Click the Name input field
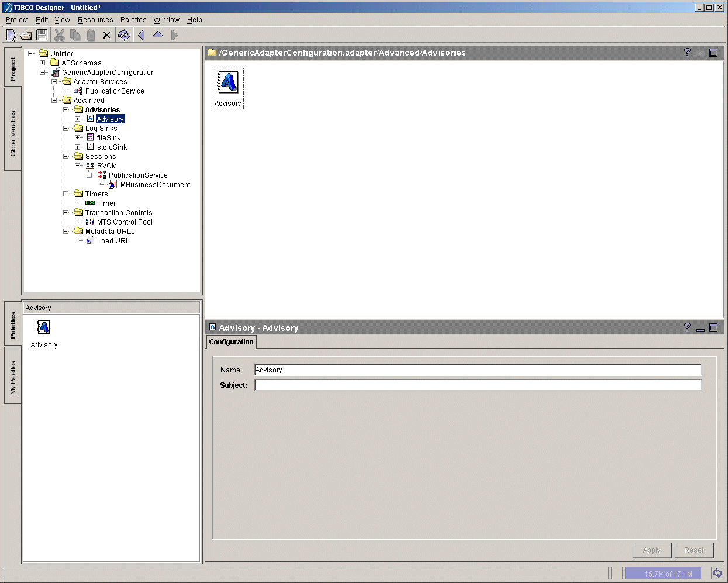This screenshot has height=583, width=728. click(x=478, y=370)
